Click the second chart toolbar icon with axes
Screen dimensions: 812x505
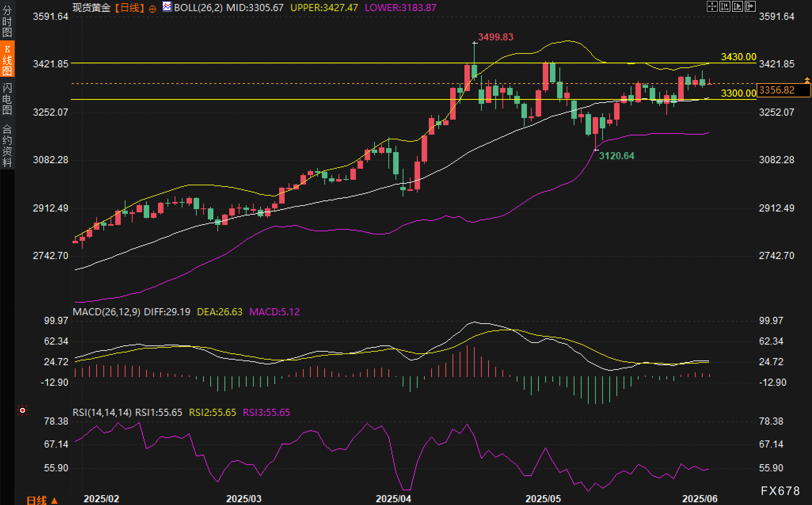point(725,6)
